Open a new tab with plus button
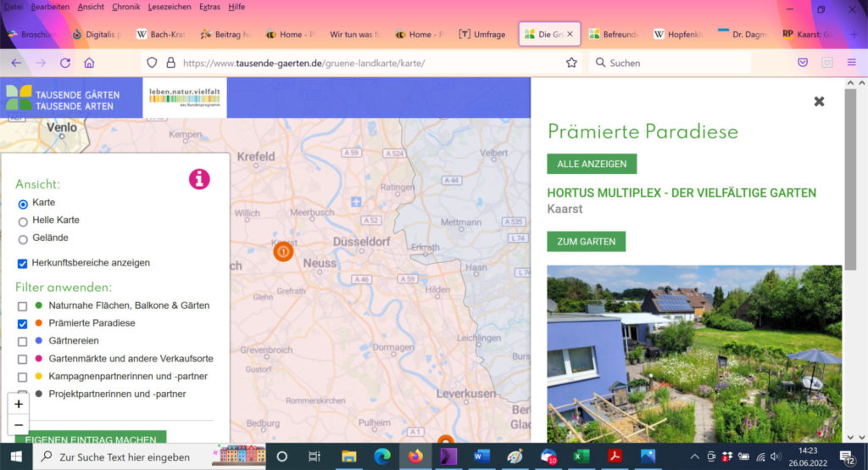868x470 pixels. coord(854,34)
